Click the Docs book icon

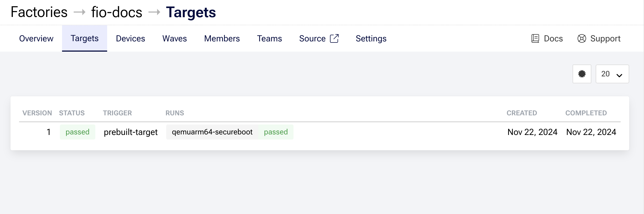pos(535,39)
